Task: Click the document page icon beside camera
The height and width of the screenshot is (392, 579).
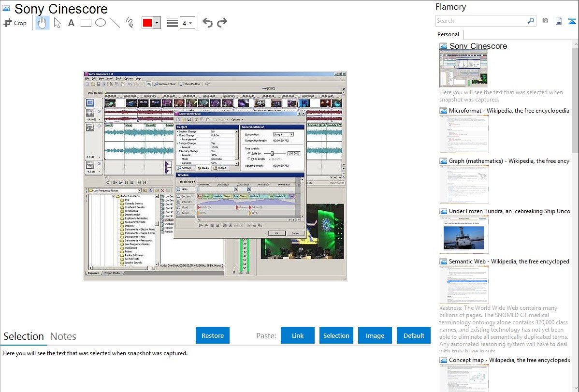Action: 559,21
